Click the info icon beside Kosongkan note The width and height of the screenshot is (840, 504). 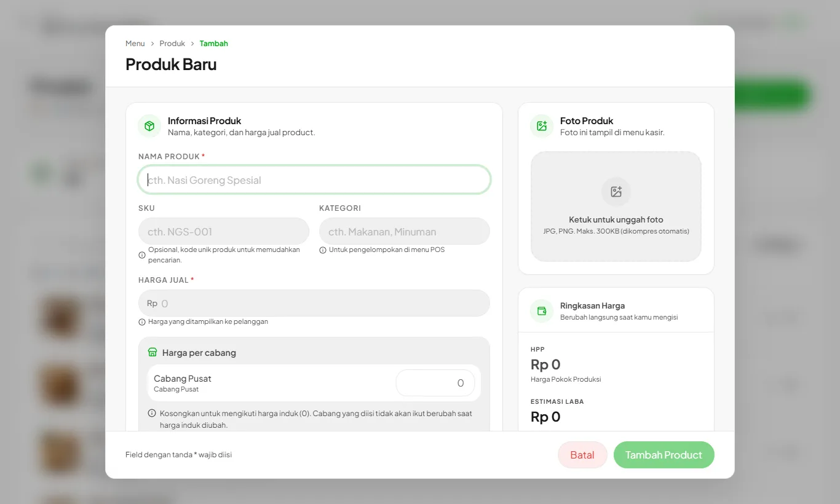[152, 414]
